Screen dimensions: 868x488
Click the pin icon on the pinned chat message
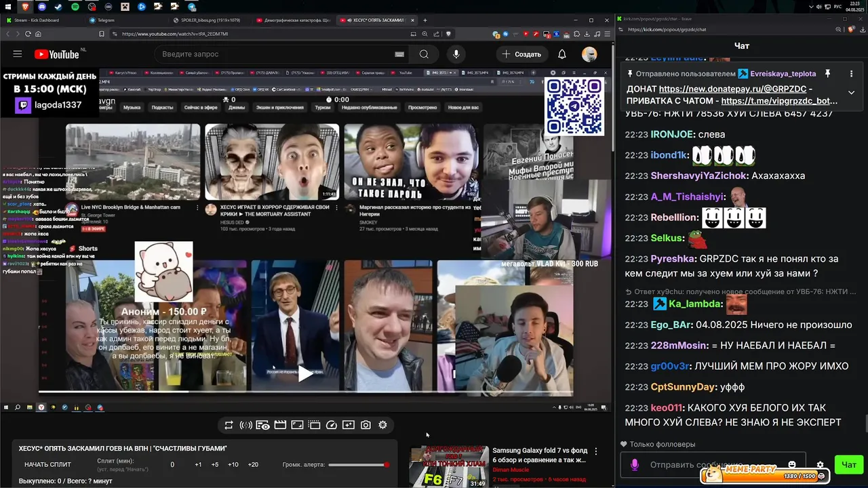[x=827, y=73]
